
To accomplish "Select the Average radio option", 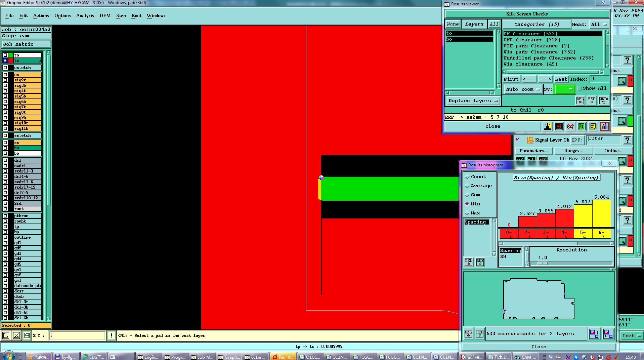I will tap(467, 186).
